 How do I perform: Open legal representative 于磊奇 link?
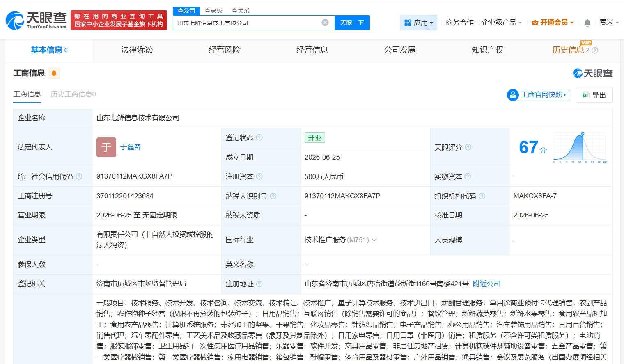pos(131,147)
